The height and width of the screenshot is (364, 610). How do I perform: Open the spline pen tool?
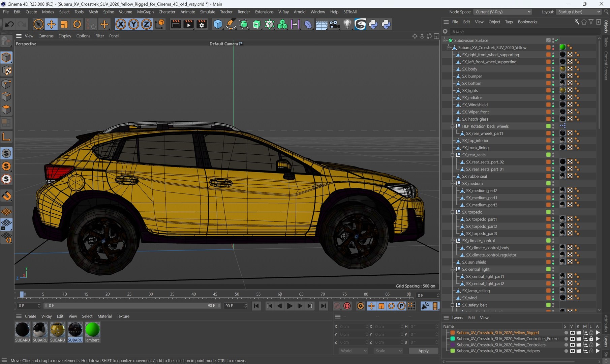click(231, 24)
